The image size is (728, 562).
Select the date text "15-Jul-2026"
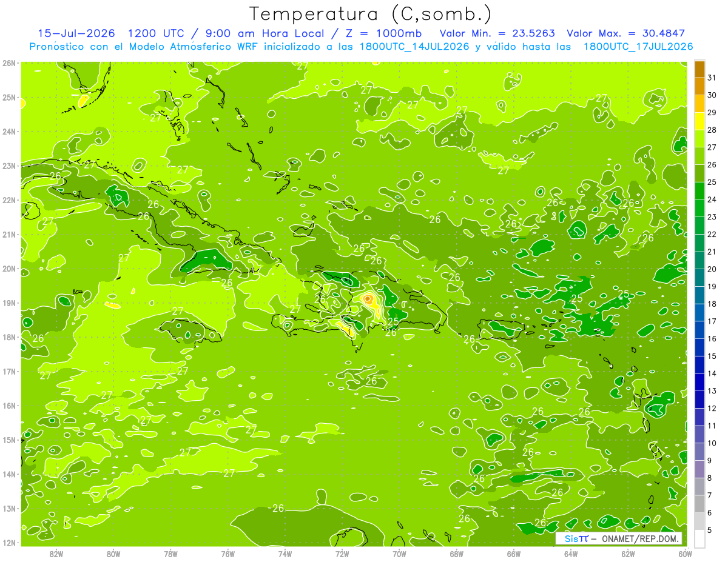tap(77, 33)
